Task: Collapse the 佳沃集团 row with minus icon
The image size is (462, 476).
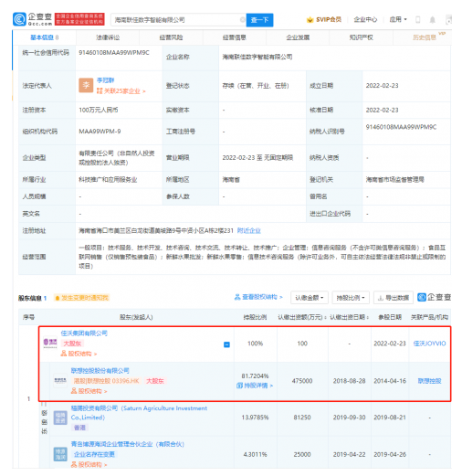Action: click(226, 344)
